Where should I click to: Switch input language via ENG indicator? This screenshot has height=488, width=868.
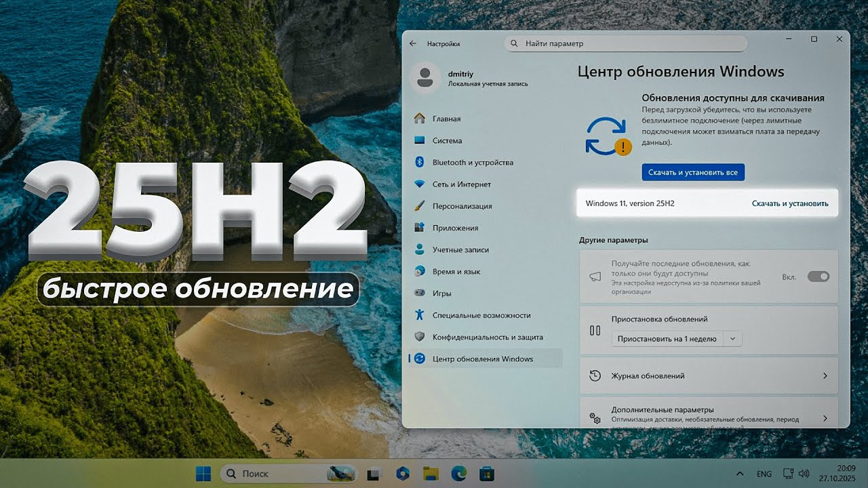click(x=764, y=474)
